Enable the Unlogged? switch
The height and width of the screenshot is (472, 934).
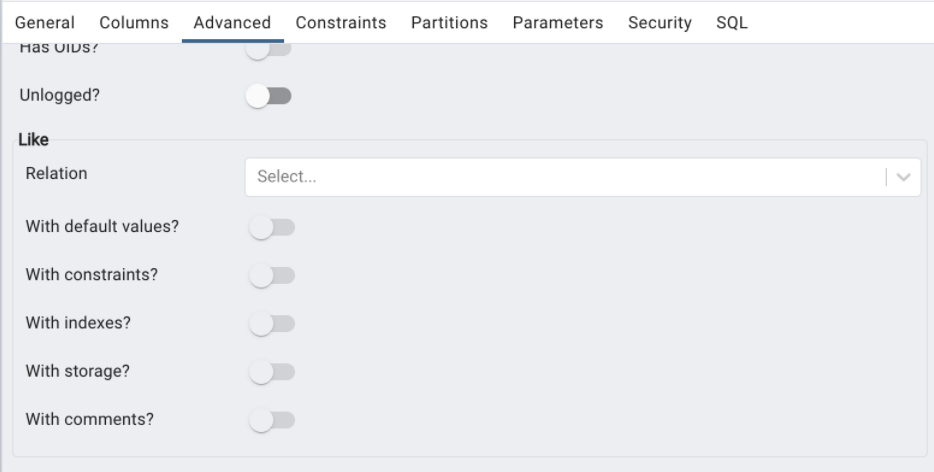tap(268, 96)
